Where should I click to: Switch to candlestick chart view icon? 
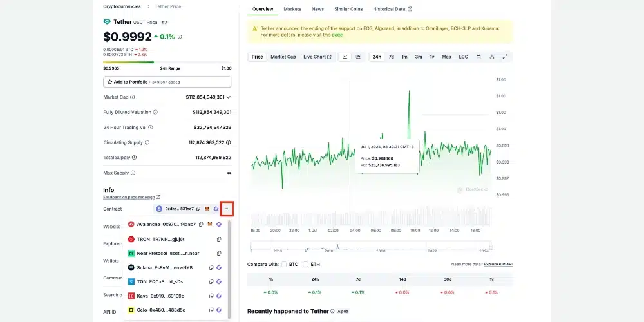[x=358, y=57]
